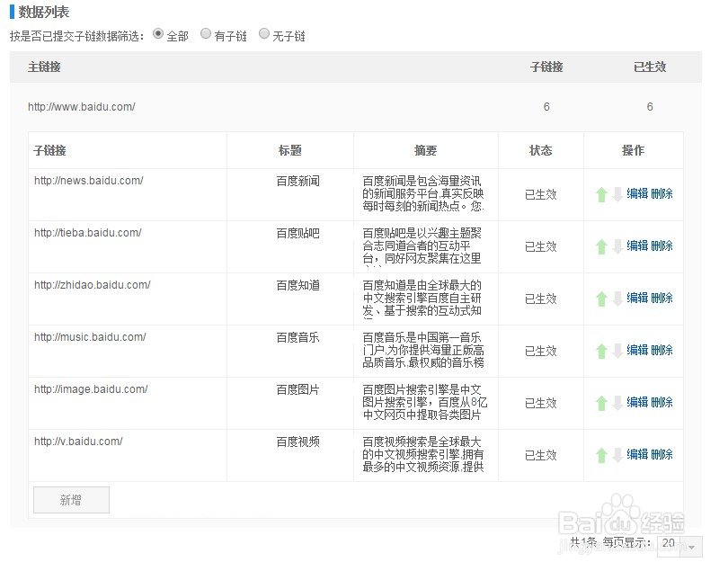Click the 新增 button
This screenshot has height=571, width=728.
pyautogui.click(x=71, y=499)
